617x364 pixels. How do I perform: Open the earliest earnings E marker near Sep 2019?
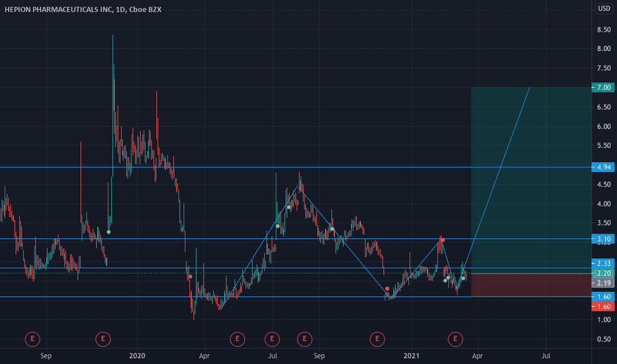point(32,339)
